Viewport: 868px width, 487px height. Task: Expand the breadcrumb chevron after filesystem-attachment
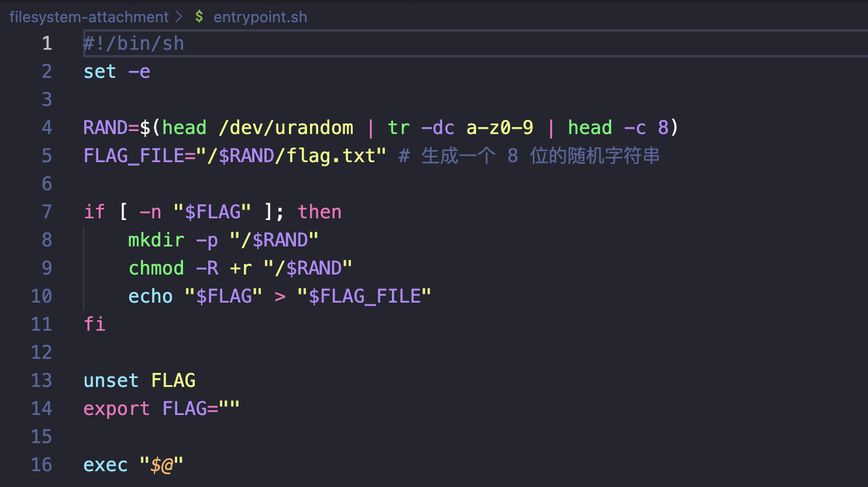tap(180, 17)
